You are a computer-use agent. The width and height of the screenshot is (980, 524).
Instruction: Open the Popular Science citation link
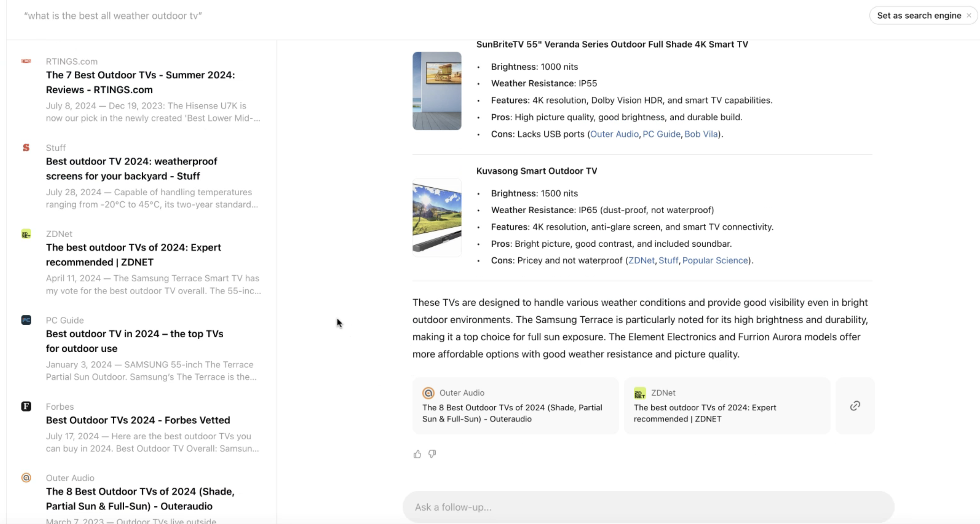tap(715, 260)
